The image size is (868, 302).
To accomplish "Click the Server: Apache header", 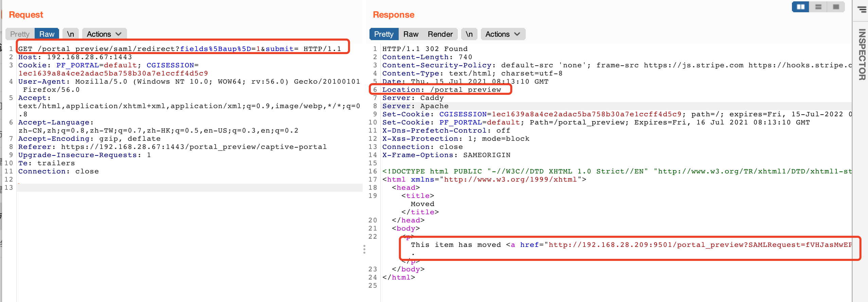I will [415, 106].
